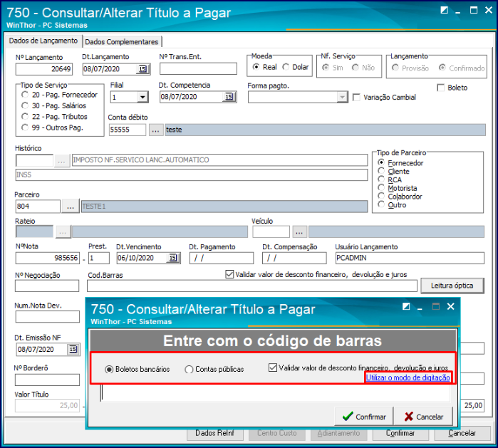Click Confirmar at the main window bottom
Image resolution: width=498 pixels, height=448 pixels.
(x=400, y=433)
